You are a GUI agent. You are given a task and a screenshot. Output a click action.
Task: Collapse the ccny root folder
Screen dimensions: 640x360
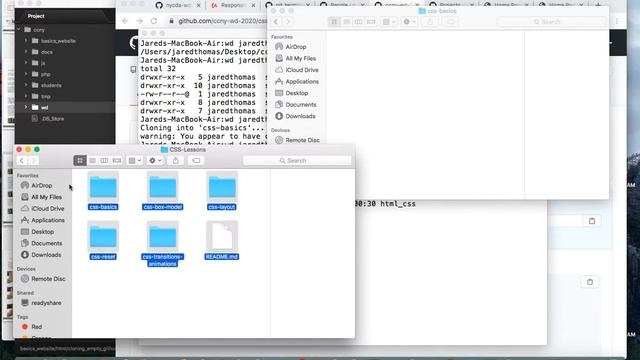click(x=18, y=29)
